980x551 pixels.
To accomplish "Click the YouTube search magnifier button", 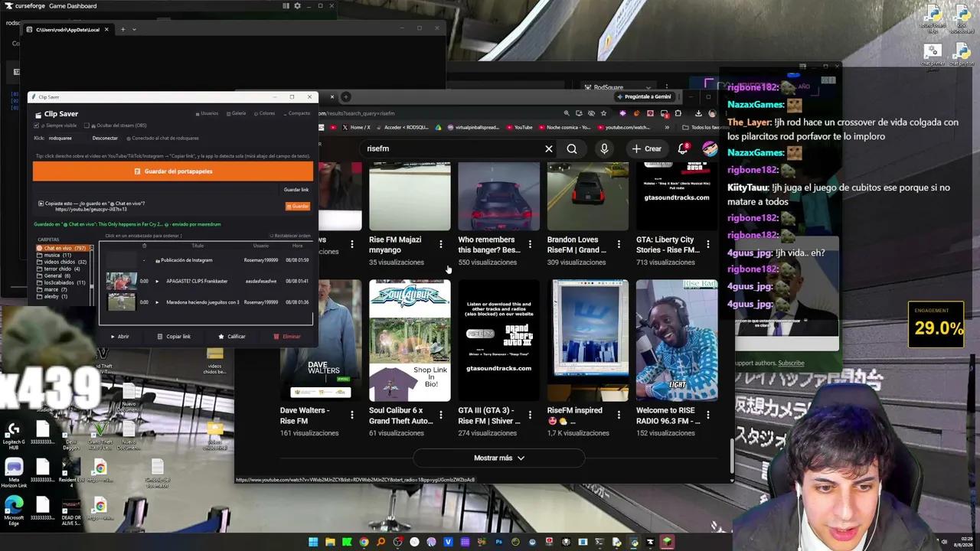I will 572,148.
